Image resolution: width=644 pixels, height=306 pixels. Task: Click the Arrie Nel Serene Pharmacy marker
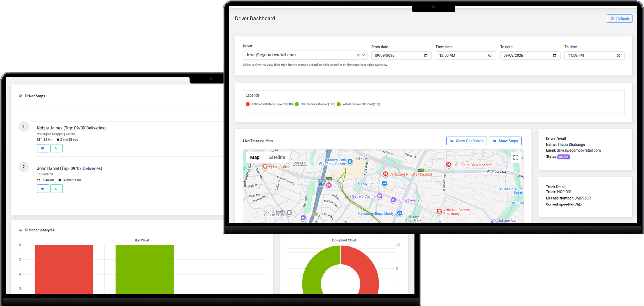(x=439, y=211)
